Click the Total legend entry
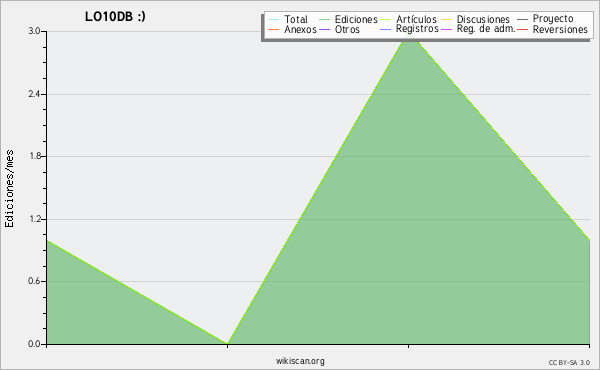600x370 pixels. pos(287,19)
